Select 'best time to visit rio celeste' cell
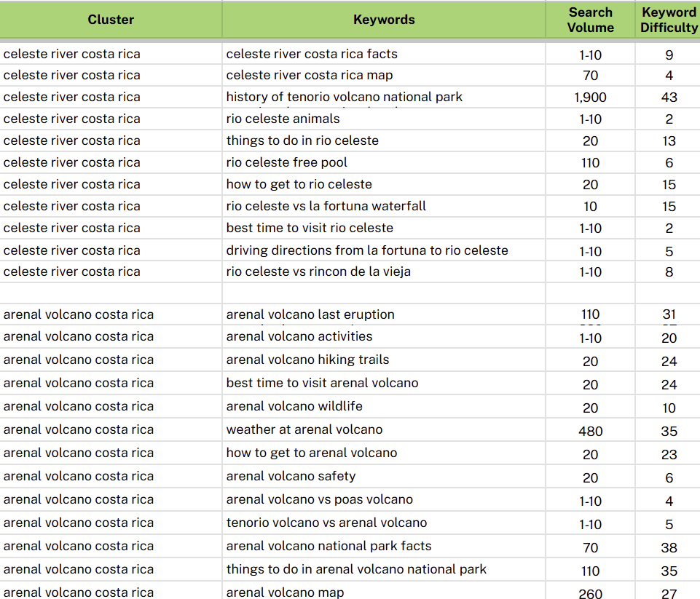 (384, 229)
